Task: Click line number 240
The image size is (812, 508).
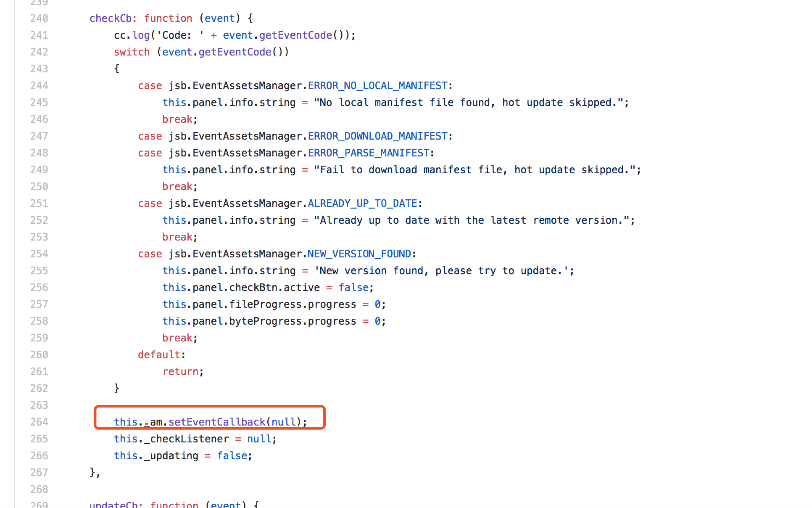Action: pyautogui.click(x=39, y=19)
